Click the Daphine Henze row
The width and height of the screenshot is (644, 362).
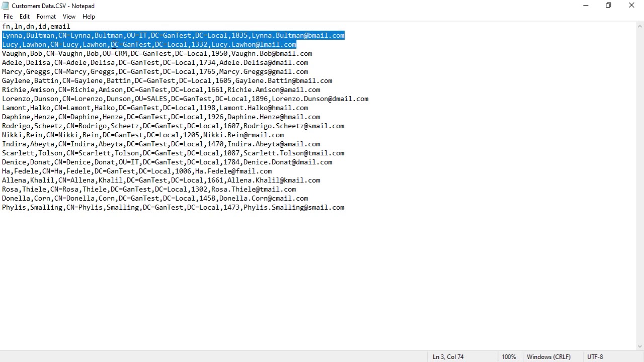click(x=161, y=117)
